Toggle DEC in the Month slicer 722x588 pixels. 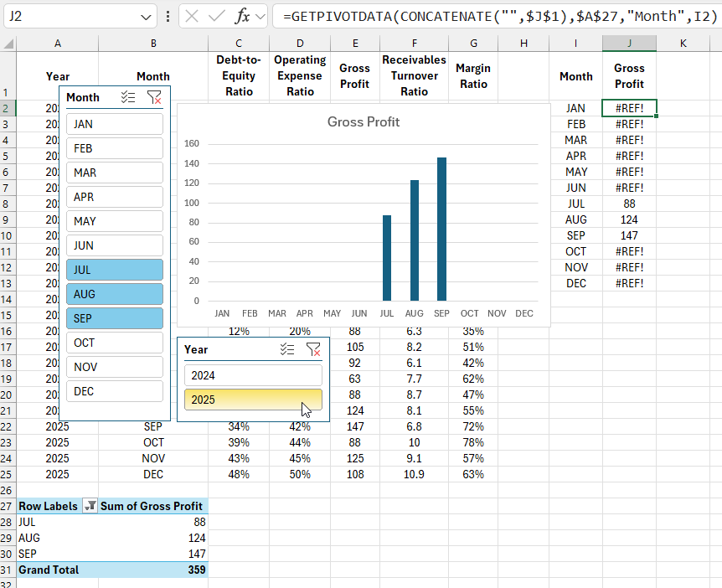[114, 391]
